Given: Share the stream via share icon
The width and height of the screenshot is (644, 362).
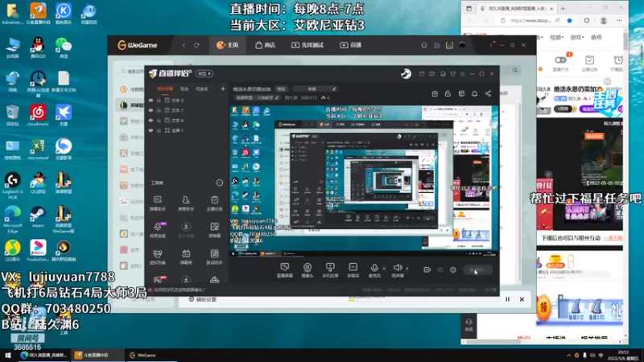Looking at the screenshot, I should [488, 93].
